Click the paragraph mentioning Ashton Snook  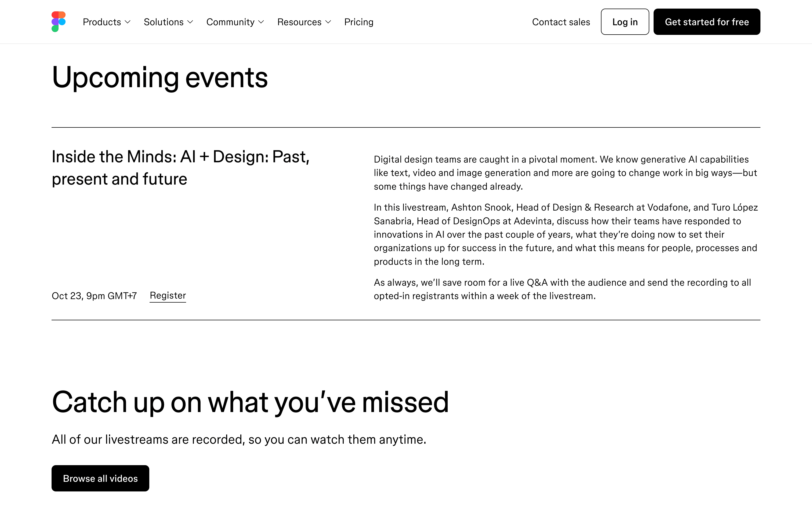tap(566, 234)
